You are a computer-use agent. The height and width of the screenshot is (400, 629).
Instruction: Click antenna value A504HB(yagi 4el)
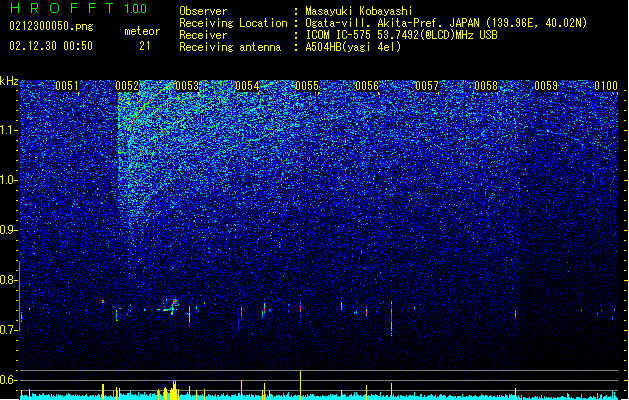(x=353, y=47)
